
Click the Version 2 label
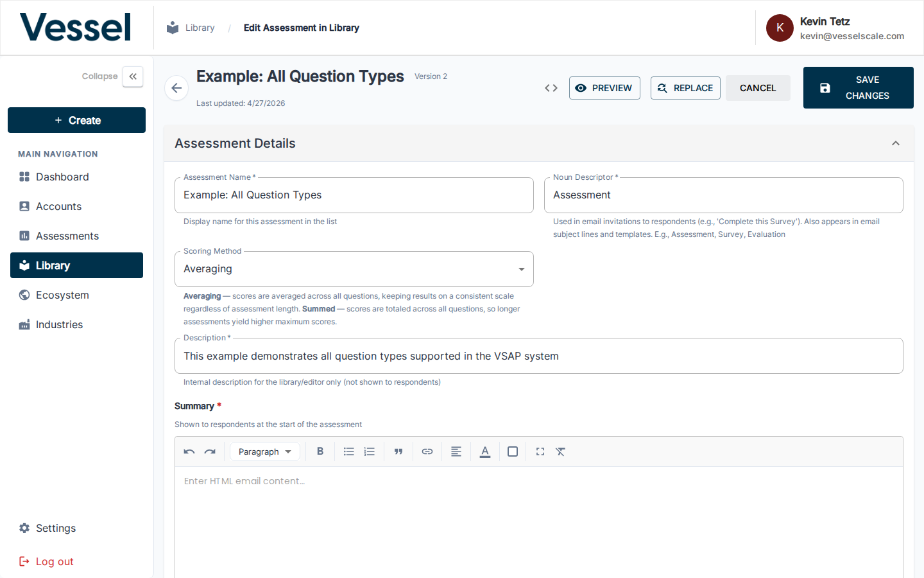pos(431,76)
